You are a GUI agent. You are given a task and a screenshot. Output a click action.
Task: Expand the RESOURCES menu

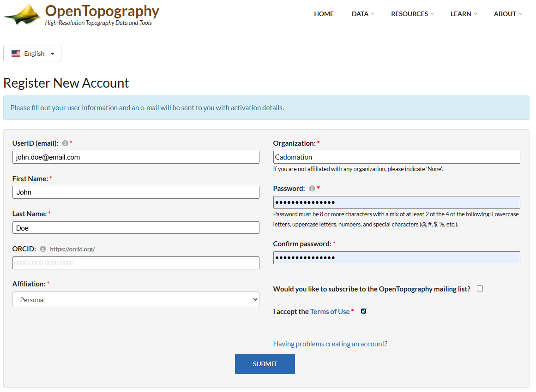[x=413, y=14]
